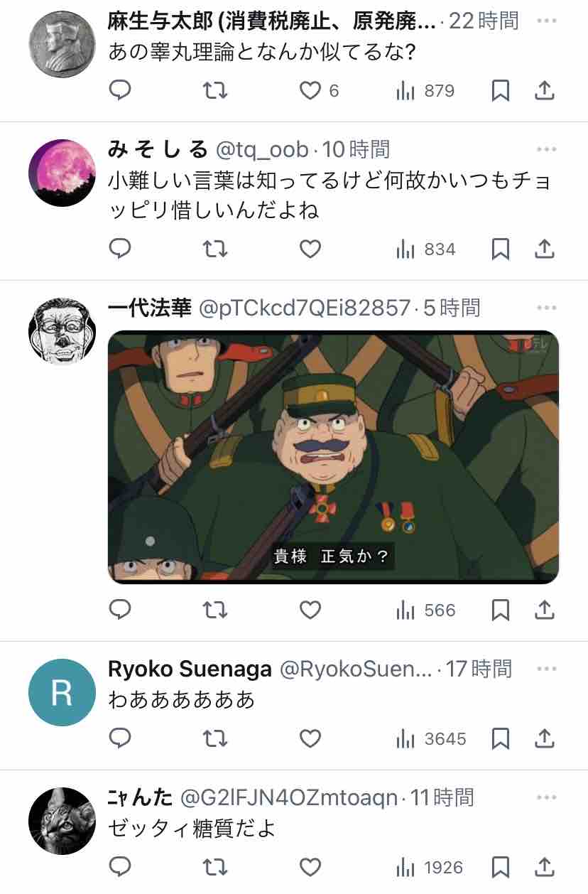Retweet the 麻生与太郎 post
Screen dimensions: 588x894
215,90
